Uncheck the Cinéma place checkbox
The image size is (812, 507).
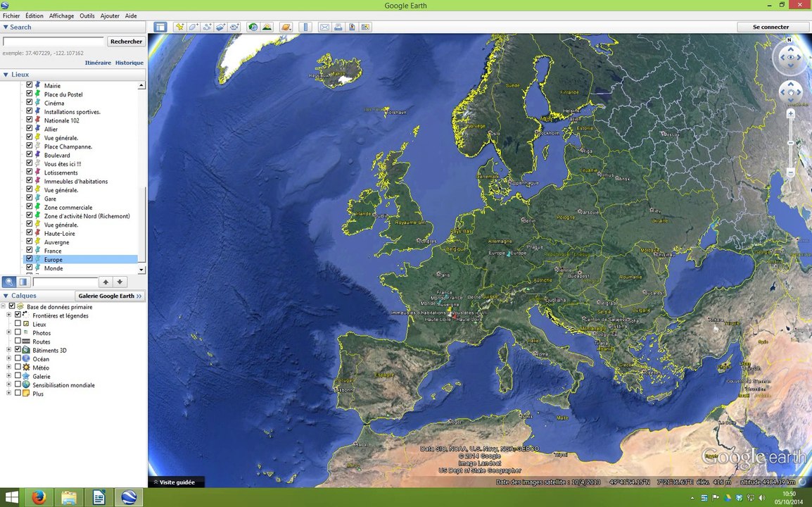30,102
